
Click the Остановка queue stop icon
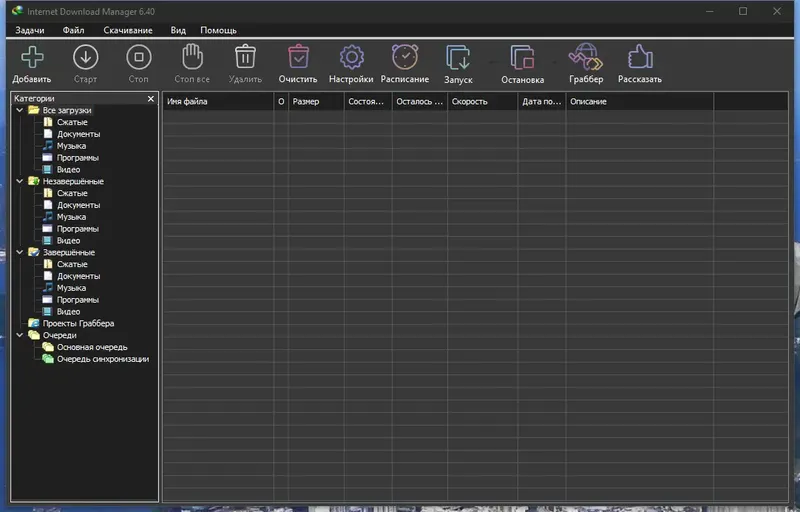coord(522,57)
